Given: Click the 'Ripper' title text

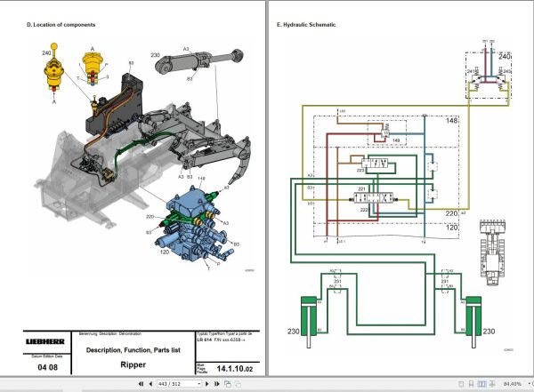Looking at the screenshot, I should pyautogui.click(x=133, y=364).
